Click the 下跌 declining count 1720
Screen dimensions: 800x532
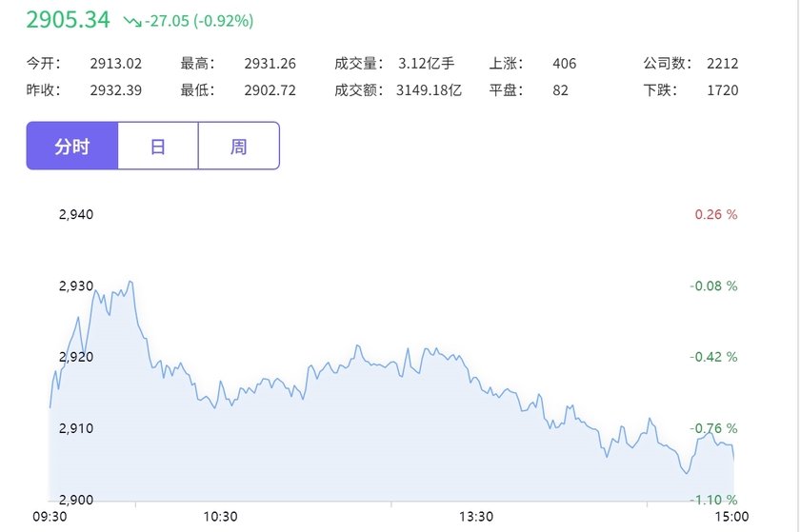point(723,90)
